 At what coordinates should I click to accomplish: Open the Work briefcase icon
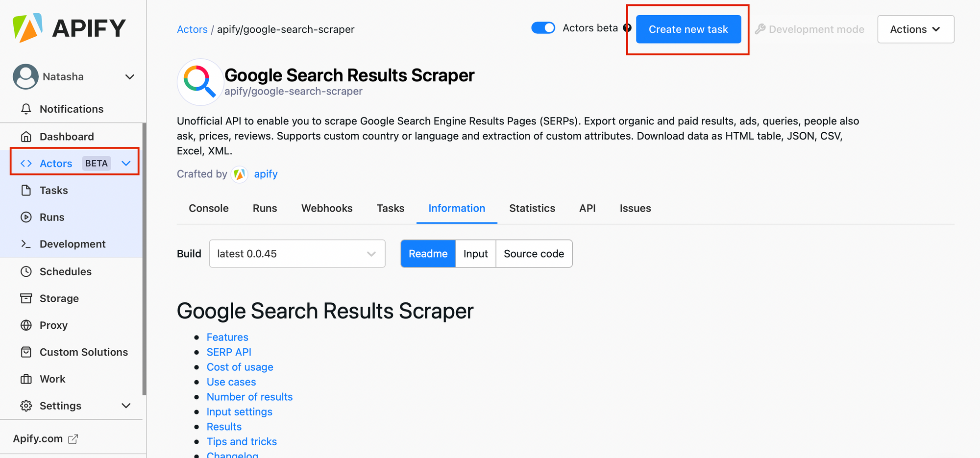(26, 379)
